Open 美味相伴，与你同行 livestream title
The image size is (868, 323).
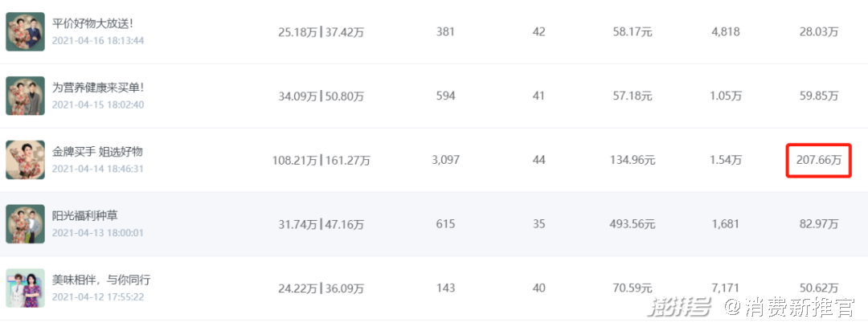(x=101, y=280)
